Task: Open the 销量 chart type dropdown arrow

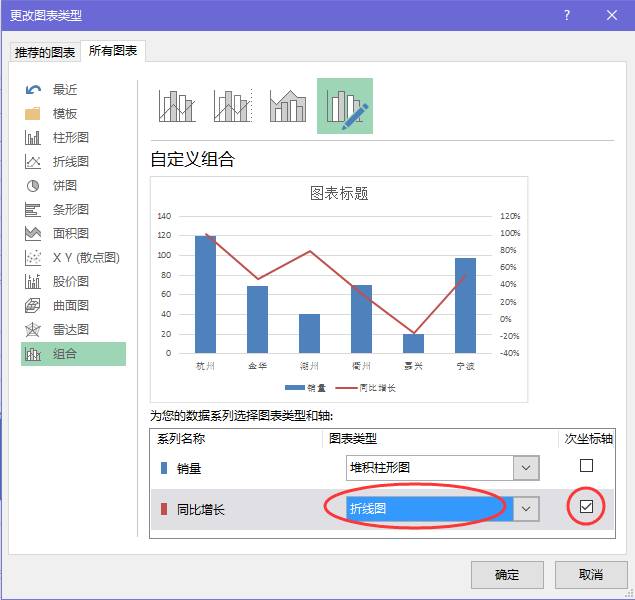Action: 526,468
